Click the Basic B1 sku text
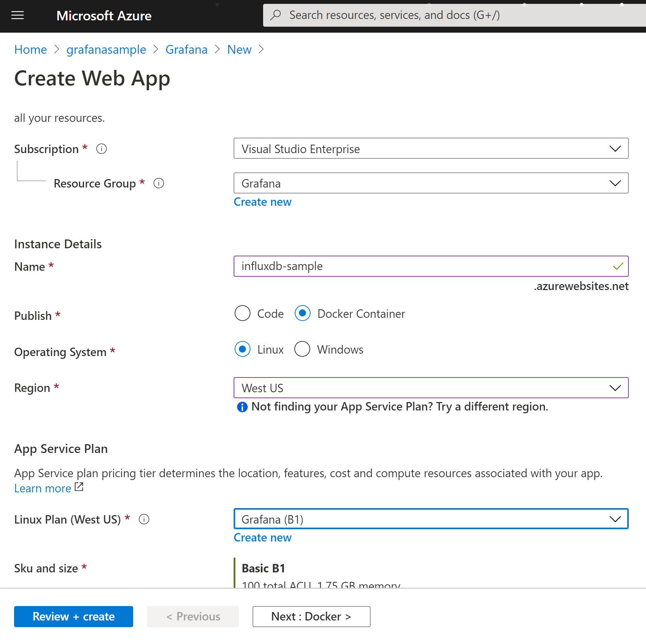This screenshot has height=644, width=646. point(263,569)
